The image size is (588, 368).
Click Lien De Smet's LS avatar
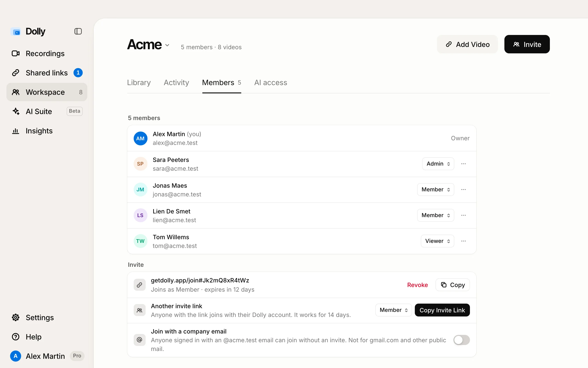coord(140,216)
